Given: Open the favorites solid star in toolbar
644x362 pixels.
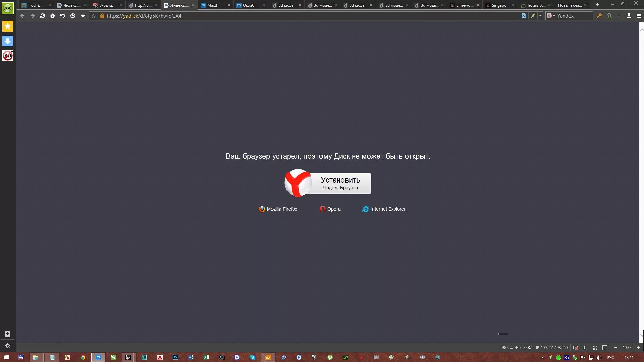Looking at the screenshot, I should click(x=83, y=16).
